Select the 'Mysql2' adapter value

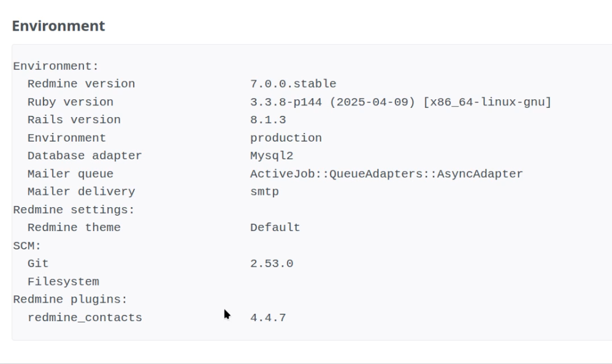272,156
